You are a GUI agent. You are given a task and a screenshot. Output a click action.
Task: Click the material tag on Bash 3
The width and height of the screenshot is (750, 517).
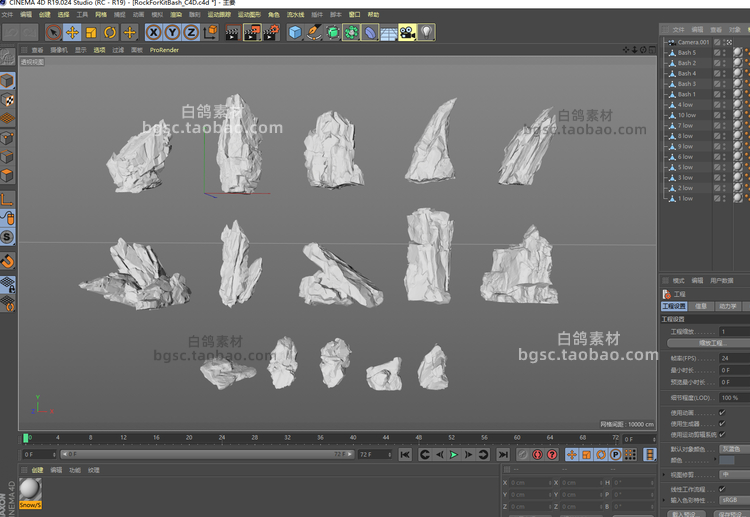[x=738, y=84]
